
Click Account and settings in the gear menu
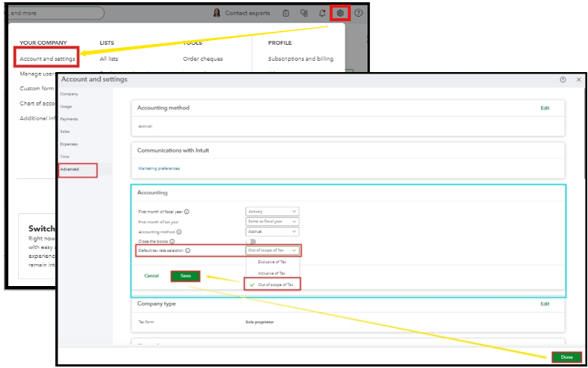(x=47, y=59)
